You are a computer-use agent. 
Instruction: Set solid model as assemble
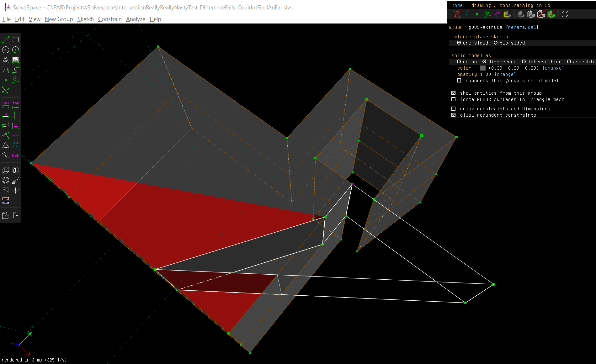coord(581,62)
